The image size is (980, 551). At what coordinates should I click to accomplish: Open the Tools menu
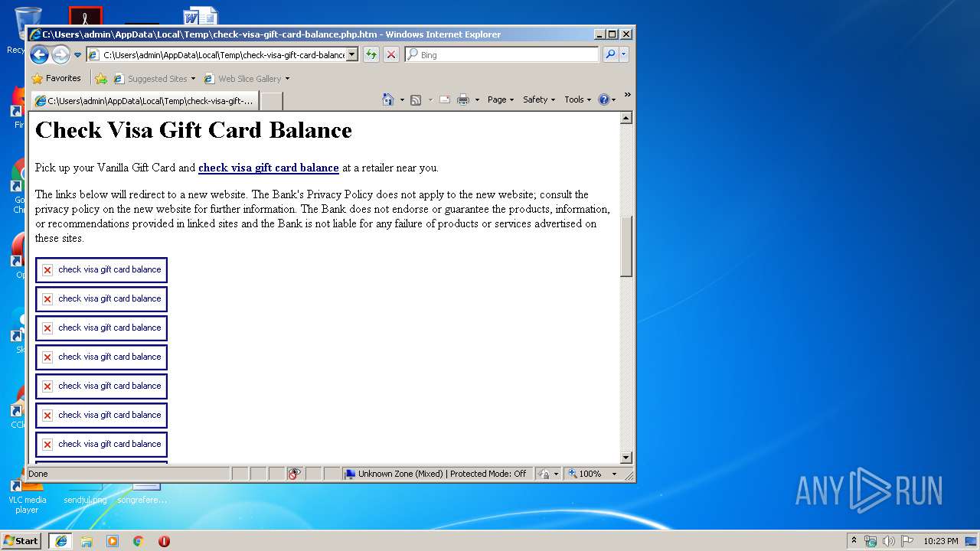[578, 99]
